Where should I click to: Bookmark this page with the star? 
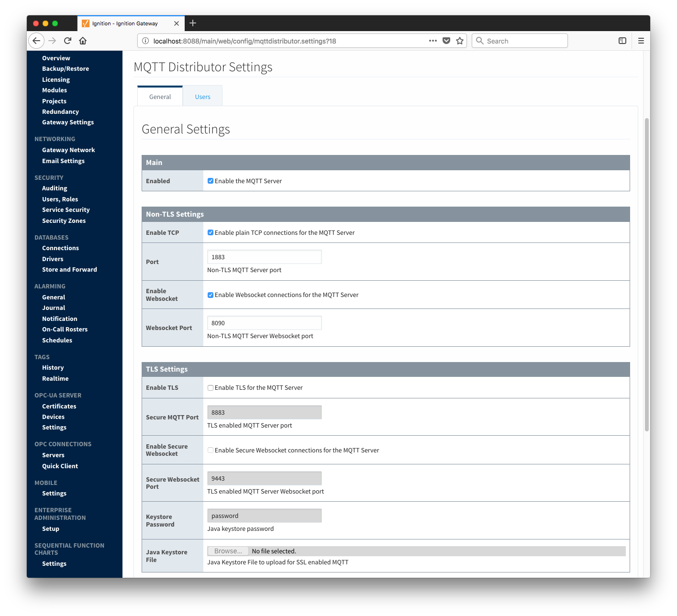coord(460,41)
